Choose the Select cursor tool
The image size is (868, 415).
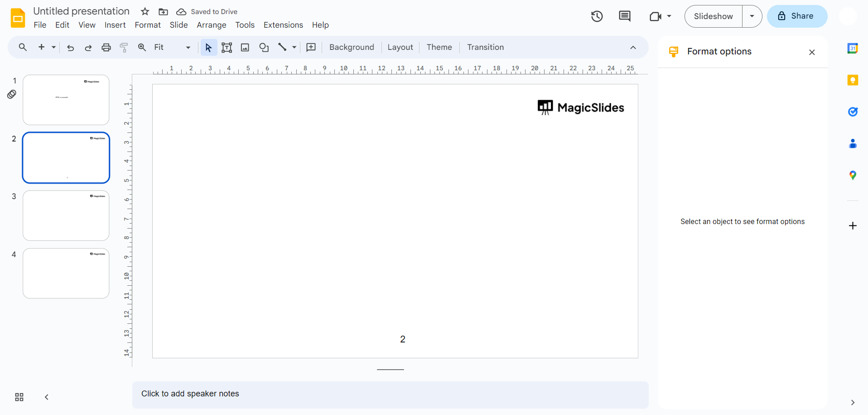208,47
